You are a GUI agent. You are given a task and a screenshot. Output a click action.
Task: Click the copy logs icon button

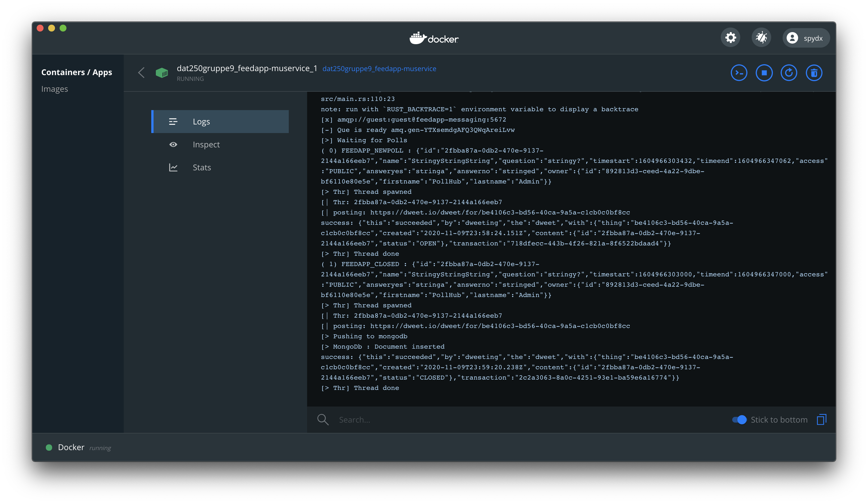point(822,419)
